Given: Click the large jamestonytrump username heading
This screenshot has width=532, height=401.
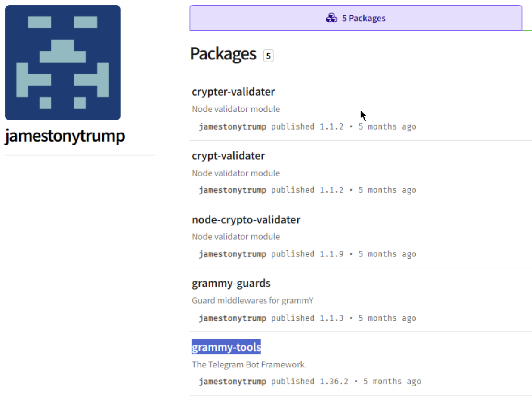Looking at the screenshot, I should click(65, 136).
